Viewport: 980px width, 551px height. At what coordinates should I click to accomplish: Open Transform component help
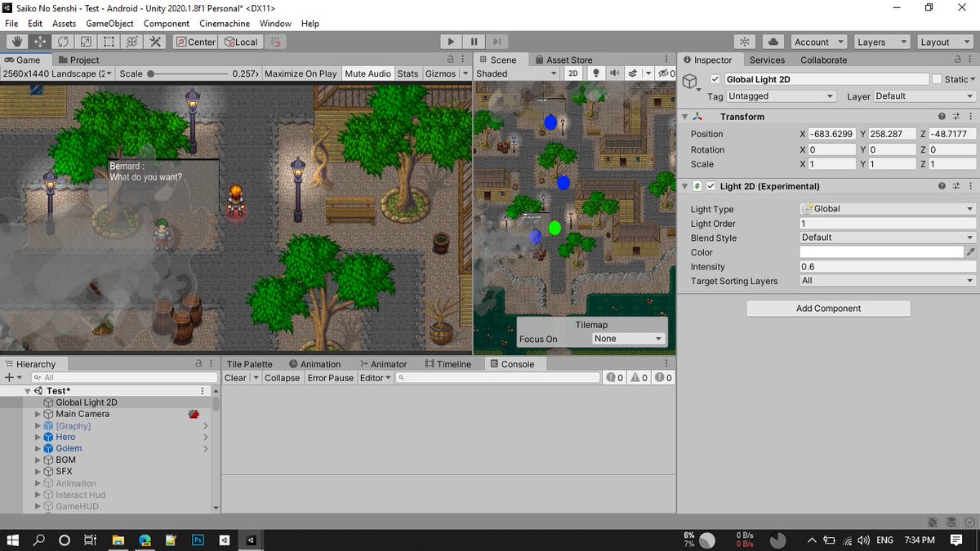(x=942, y=117)
